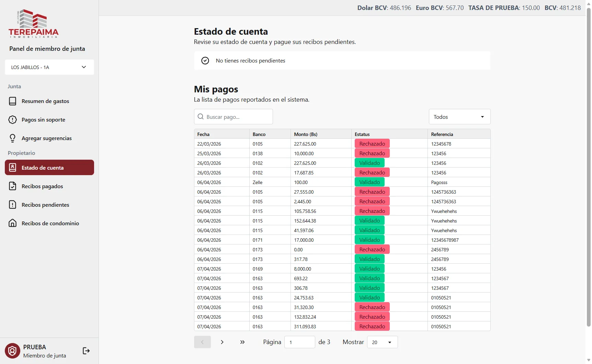Viewport: 592px width, 364px height.
Task: Select the Recibos pagados icon
Action: click(x=13, y=186)
